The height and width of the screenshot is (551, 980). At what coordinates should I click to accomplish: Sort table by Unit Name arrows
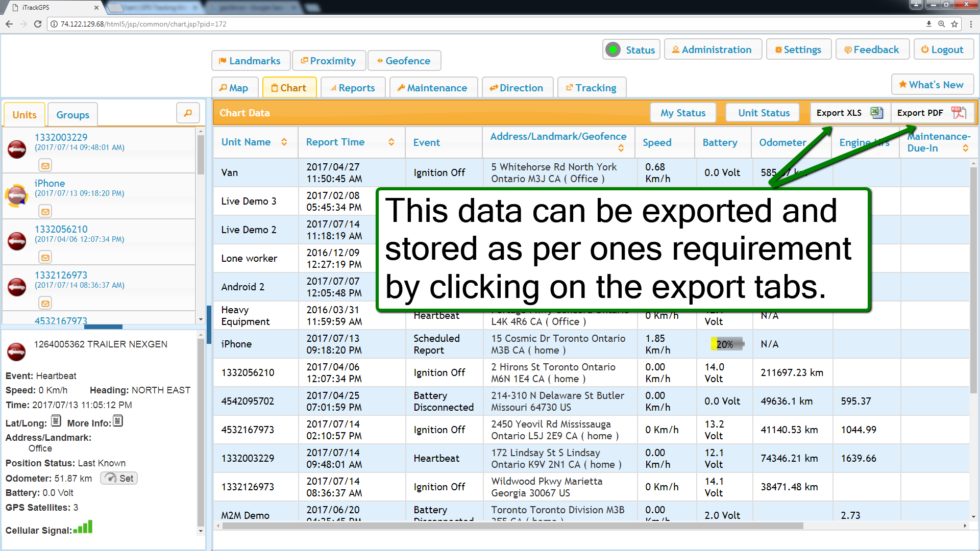coord(284,142)
